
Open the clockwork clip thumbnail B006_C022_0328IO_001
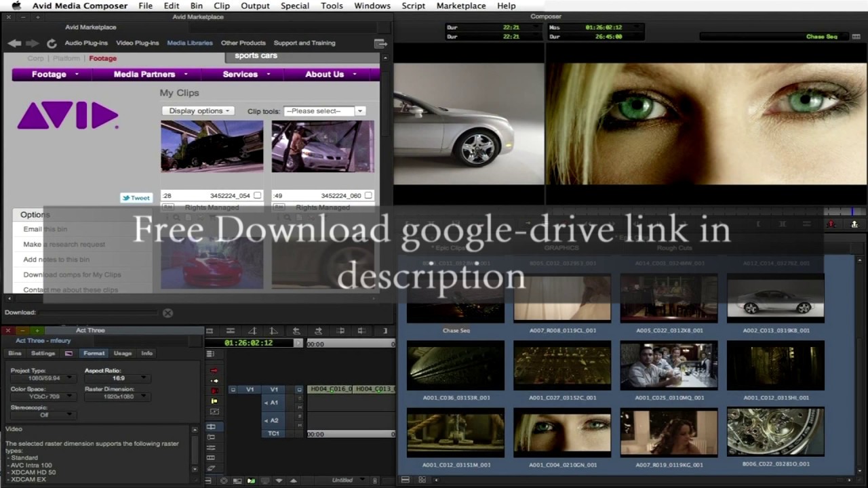tap(776, 432)
